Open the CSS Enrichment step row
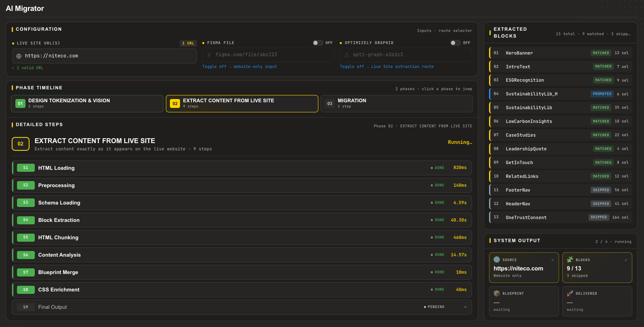Screen dimensions: 644x327 [x=242, y=289]
